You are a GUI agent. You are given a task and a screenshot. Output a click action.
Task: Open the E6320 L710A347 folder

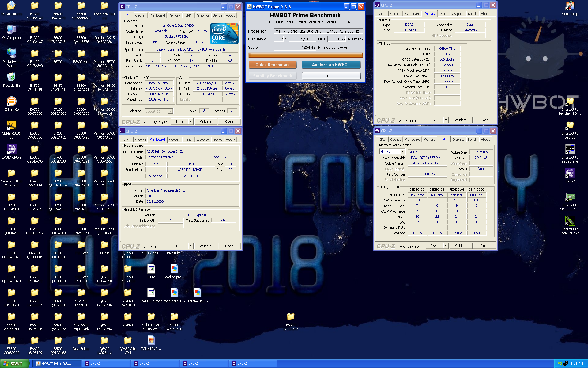pos(291,321)
